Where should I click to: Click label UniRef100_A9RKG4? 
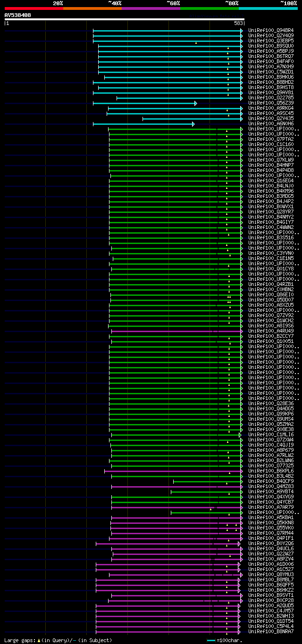click(271, 108)
